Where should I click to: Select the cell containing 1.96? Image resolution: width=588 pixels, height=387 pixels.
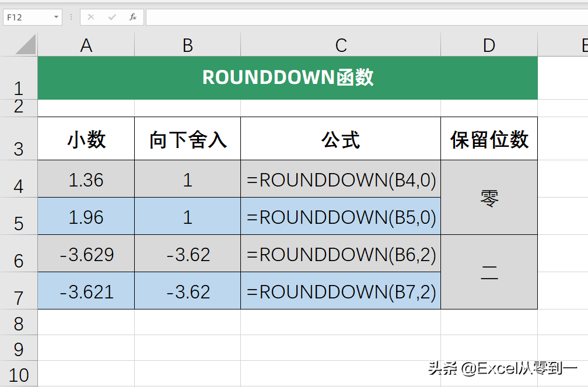click(x=86, y=216)
